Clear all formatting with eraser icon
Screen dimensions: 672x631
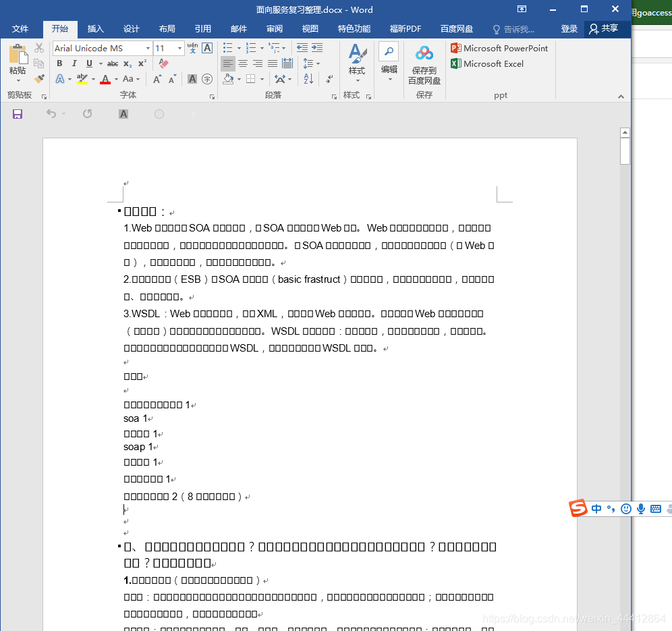click(x=163, y=63)
